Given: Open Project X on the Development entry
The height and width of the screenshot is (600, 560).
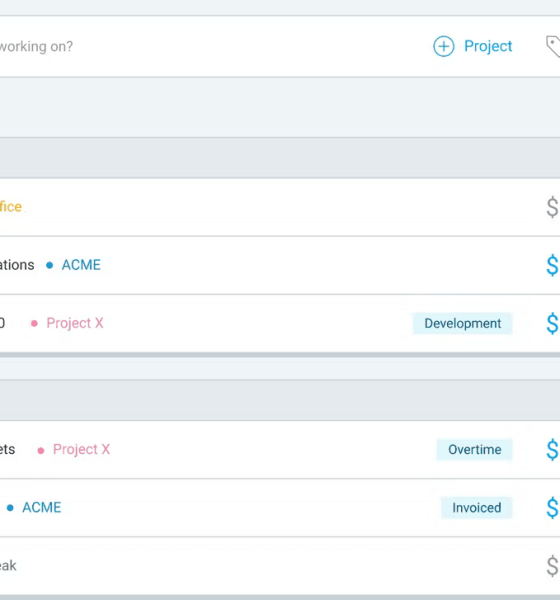Looking at the screenshot, I should (75, 323).
